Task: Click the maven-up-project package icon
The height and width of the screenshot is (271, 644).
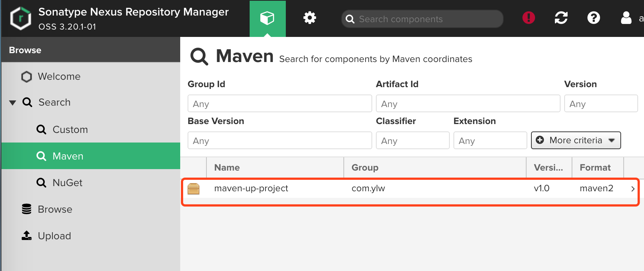Action: coord(193,189)
